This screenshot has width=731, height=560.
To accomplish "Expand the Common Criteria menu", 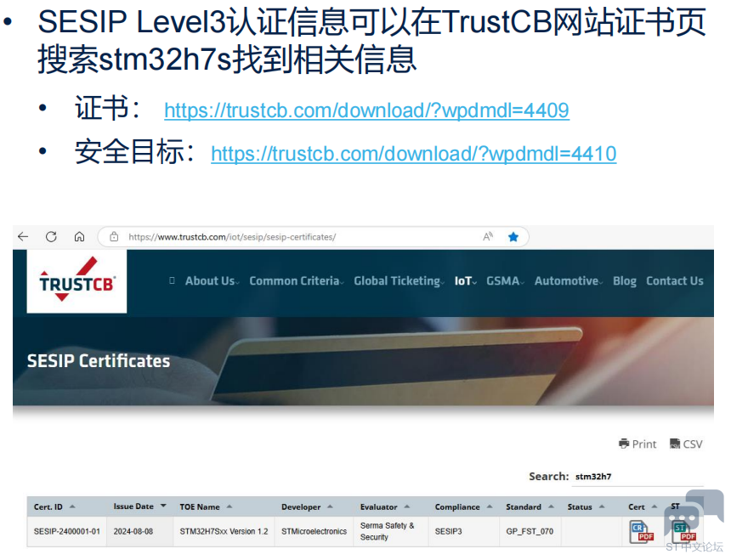I will tap(297, 281).
